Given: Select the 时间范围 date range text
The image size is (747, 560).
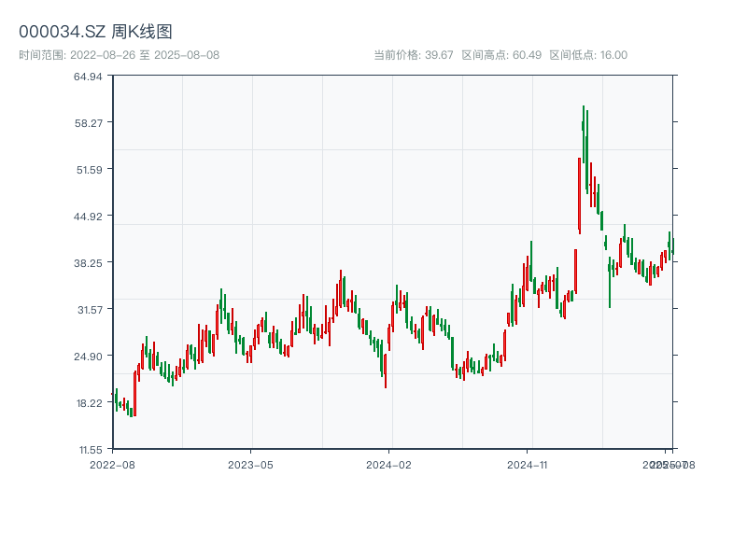Looking at the screenshot, I should (x=119, y=55).
